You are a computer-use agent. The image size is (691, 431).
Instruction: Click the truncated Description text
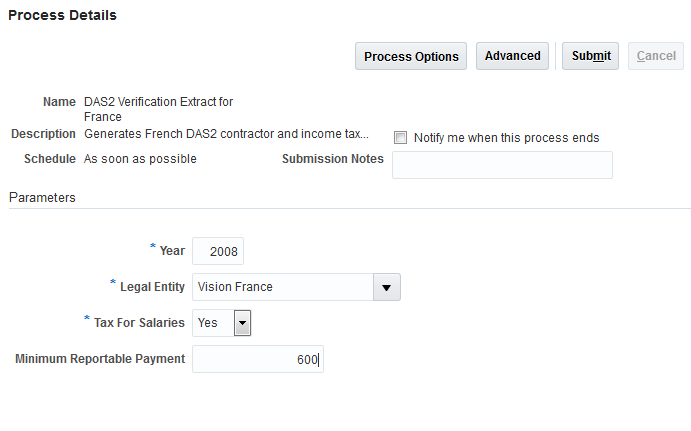(x=226, y=133)
